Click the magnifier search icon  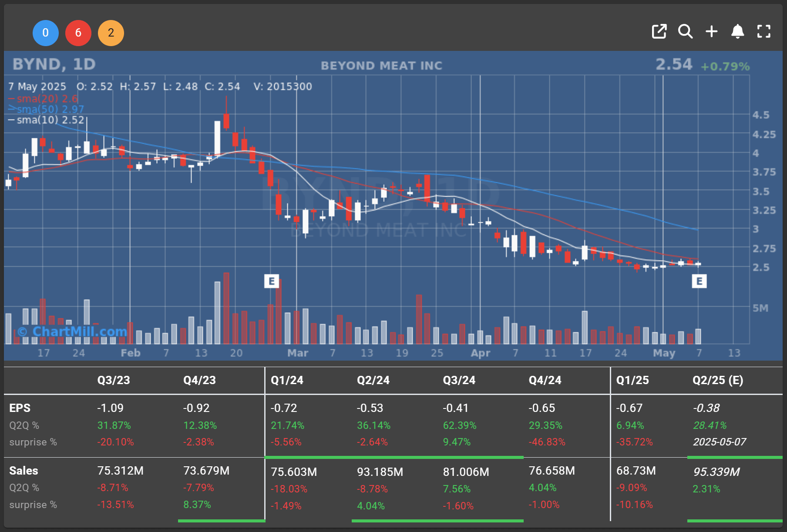[x=685, y=31]
